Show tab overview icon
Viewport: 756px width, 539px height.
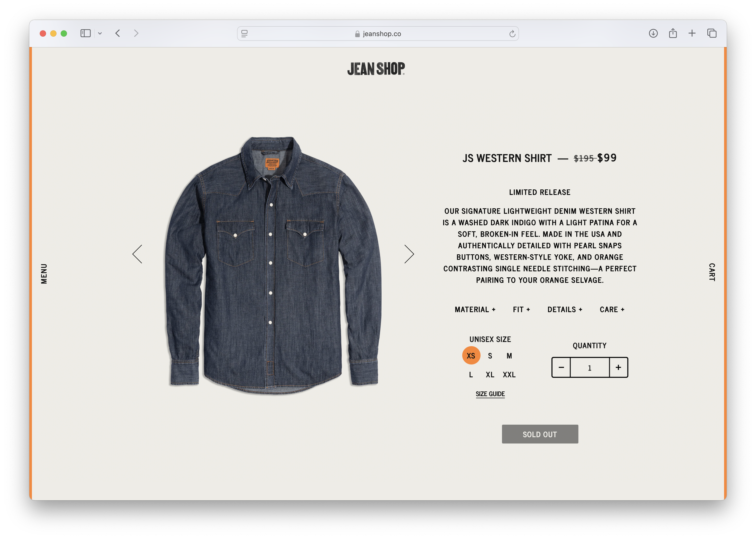712,33
